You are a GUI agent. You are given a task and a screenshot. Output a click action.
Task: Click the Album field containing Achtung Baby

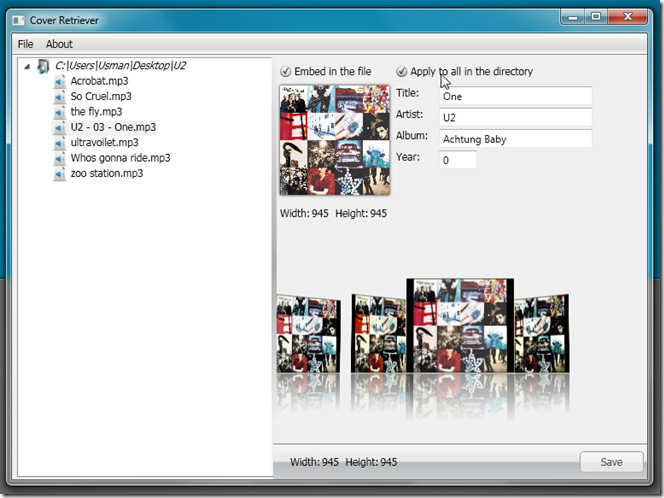tap(515, 139)
